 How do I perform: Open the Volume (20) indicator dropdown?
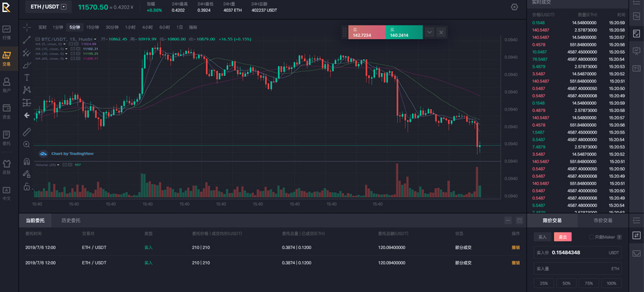(58, 165)
